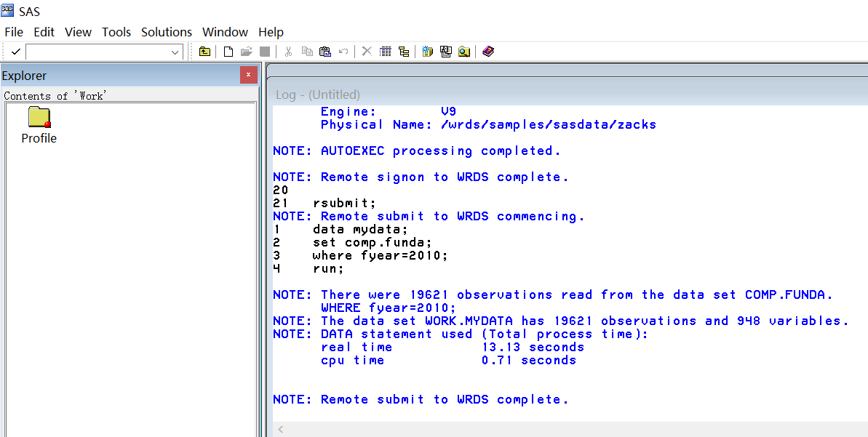Click the command submit checkmark icon
The height and width of the screenshot is (437, 868).
pyautogui.click(x=16, y=52)
